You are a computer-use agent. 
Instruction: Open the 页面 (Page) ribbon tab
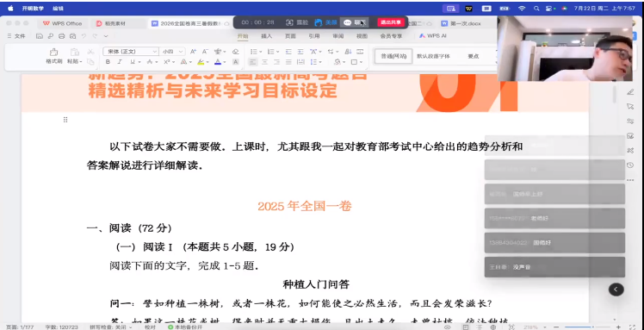[290, 36]
